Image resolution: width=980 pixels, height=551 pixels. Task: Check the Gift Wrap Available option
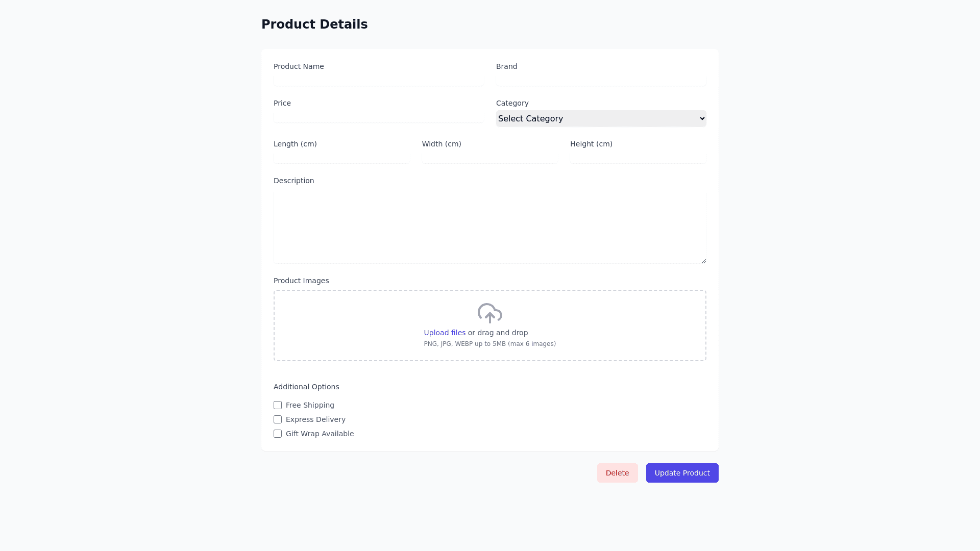click(x=278, y=434)
